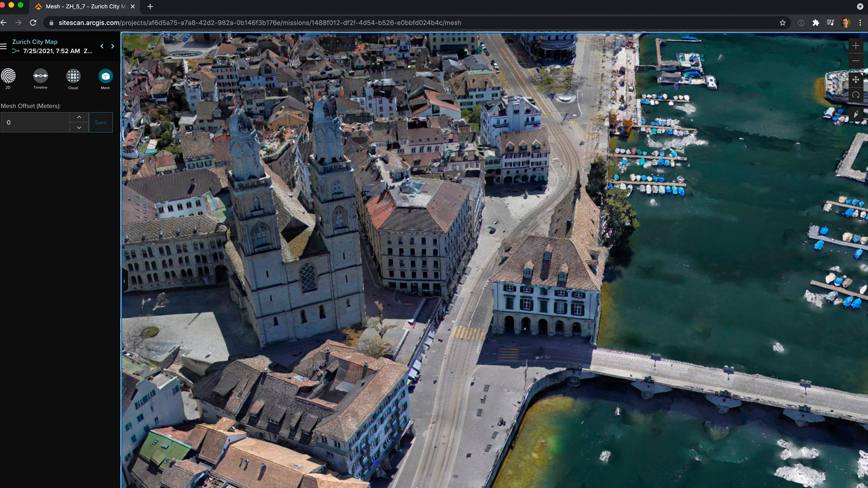Select the Cloud point view

(73, 76)
